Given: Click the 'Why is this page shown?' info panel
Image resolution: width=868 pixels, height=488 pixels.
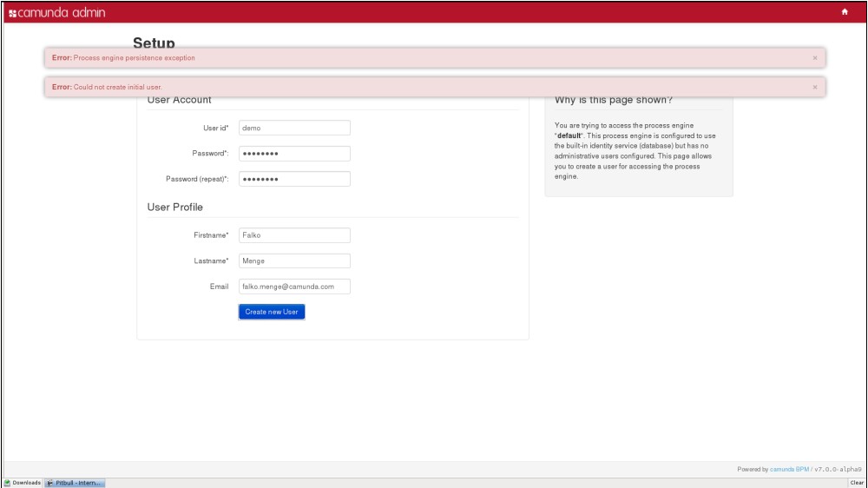Looking at the screenshot, I should [638, 143].
